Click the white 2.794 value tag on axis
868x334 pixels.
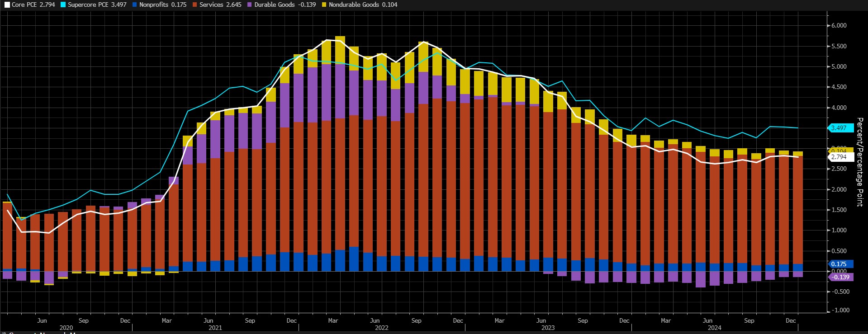coord(840,157)
